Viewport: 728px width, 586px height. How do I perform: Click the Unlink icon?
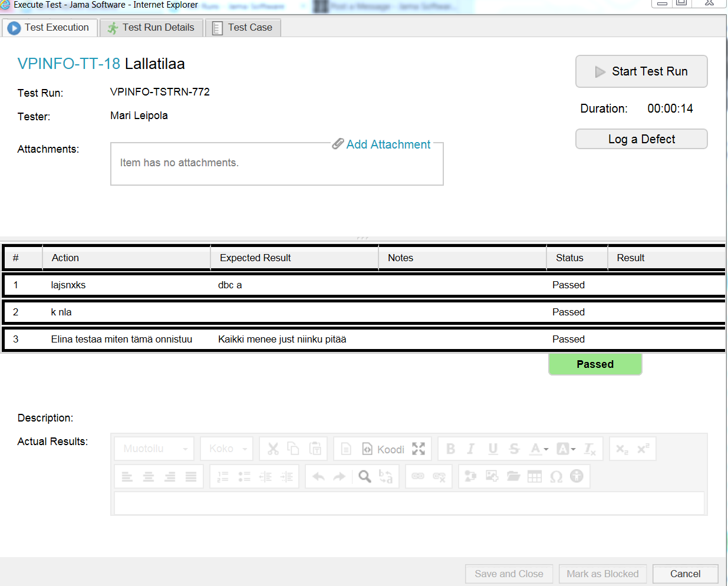tap(439, 476)
